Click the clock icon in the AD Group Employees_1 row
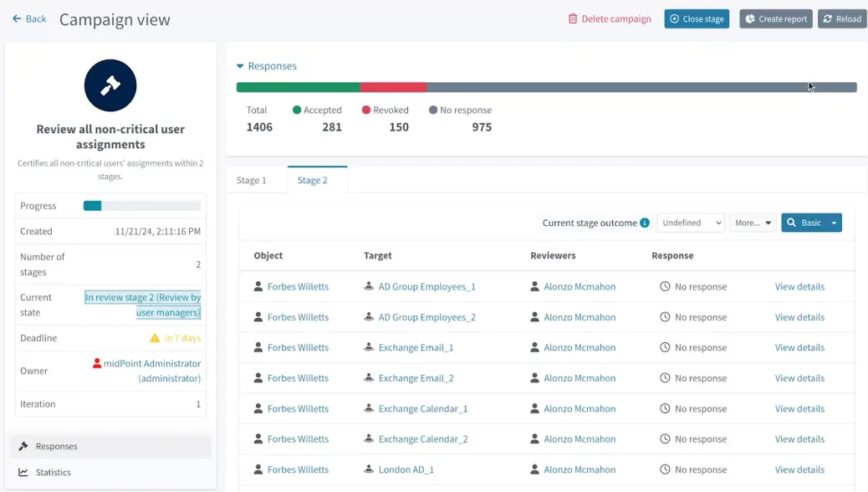 pos(665,287)
